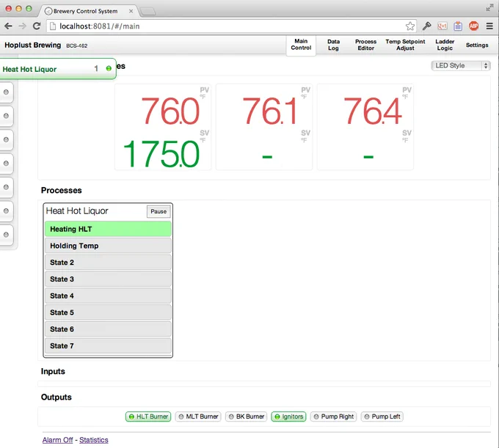Select State 4 in process list

pos(108,295)
